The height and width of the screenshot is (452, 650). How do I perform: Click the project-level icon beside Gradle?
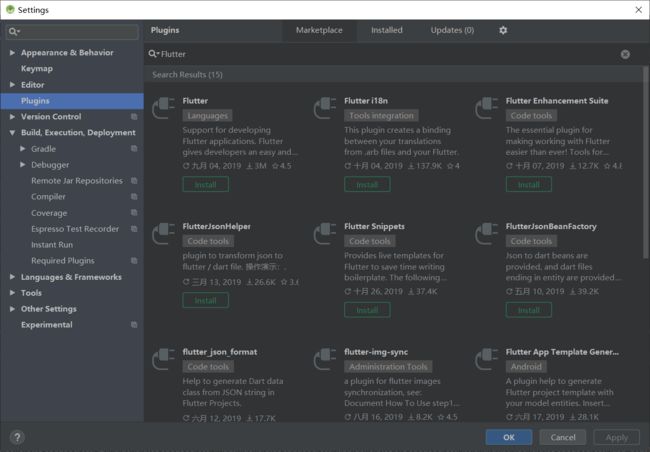[134, 148]
